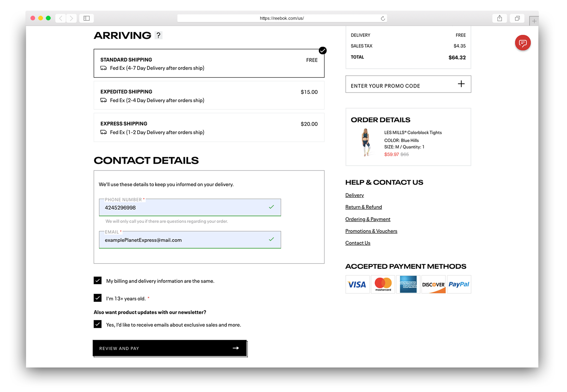
Task: Open the live chat bubble
Action: point(522,43)
